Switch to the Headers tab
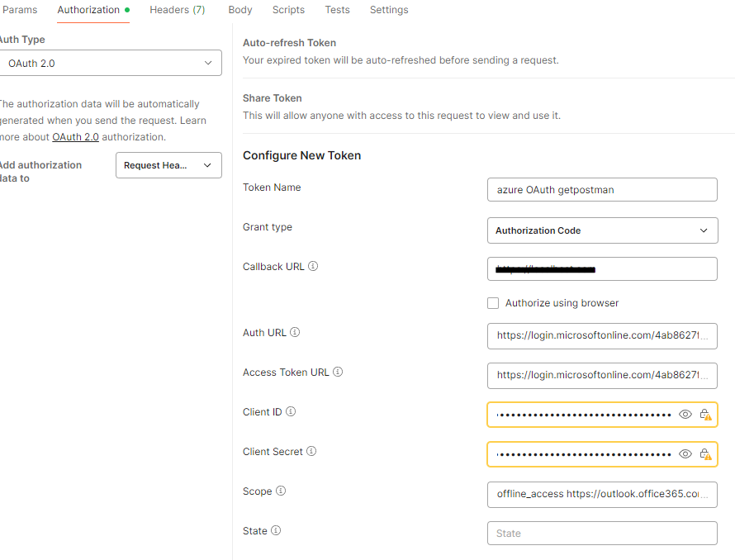 click(x=177, y=10)
